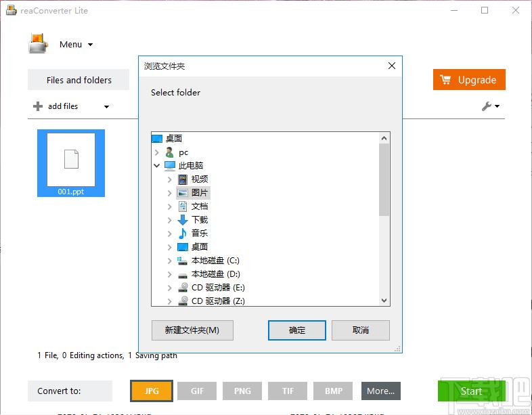Choose GIF output format

(197, 391)
